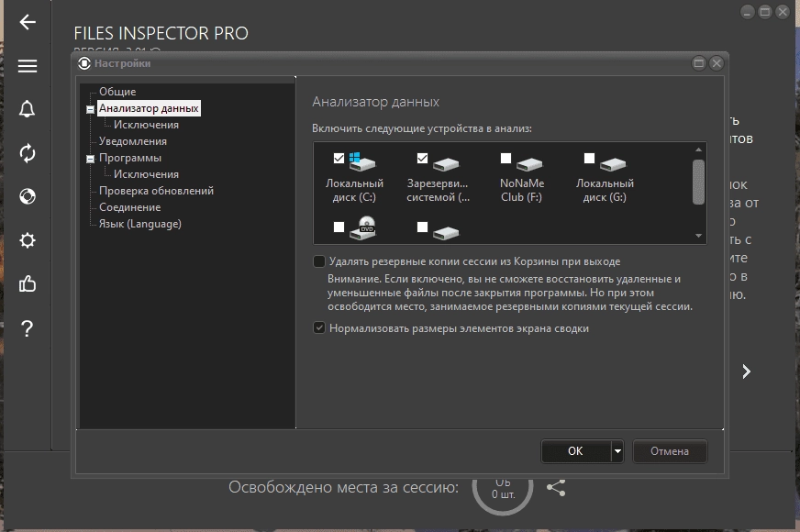Click the back arrow in the sidebar

click(x=28, y=22)
